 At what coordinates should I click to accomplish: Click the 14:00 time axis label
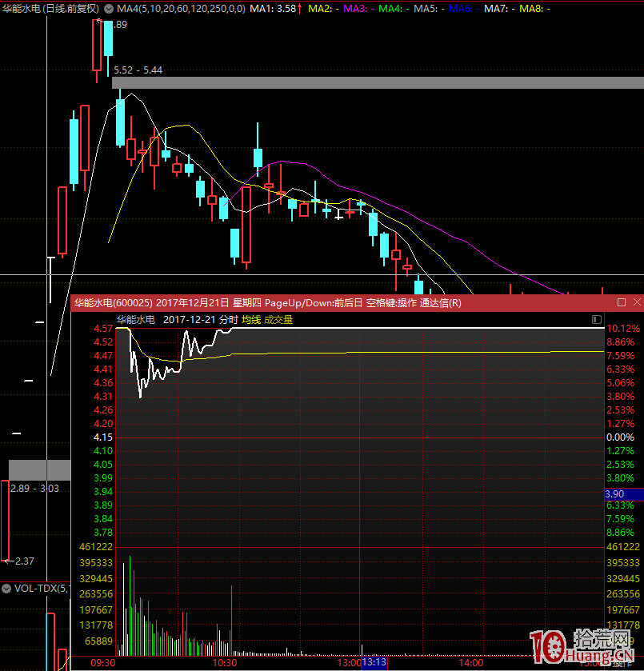coord(471,663)
